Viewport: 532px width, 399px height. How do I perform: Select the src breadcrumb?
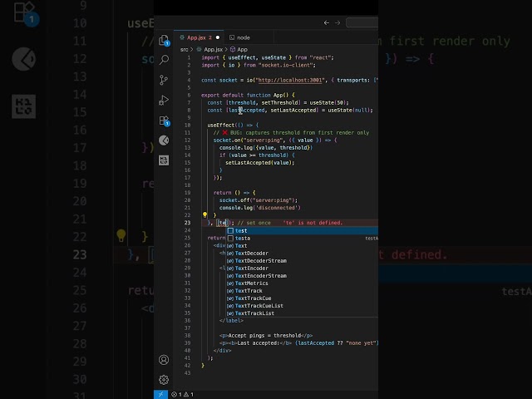tap(184, 50)
